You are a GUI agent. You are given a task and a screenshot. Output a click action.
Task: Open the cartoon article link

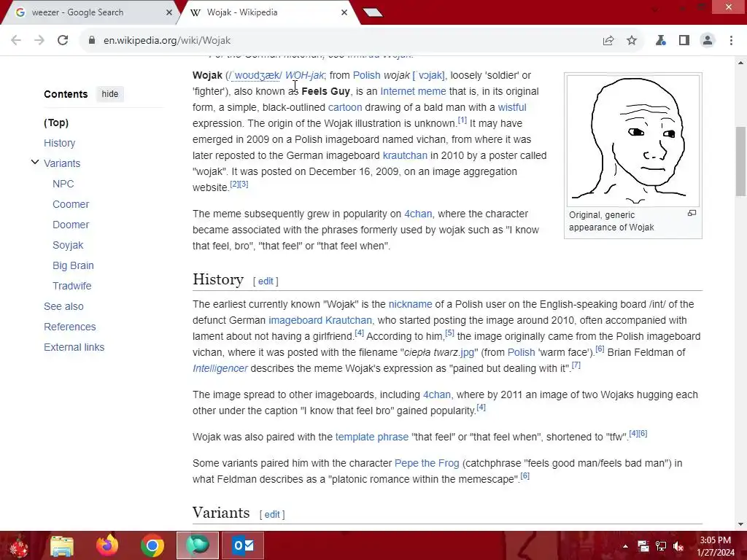click(x=345, y=108)
